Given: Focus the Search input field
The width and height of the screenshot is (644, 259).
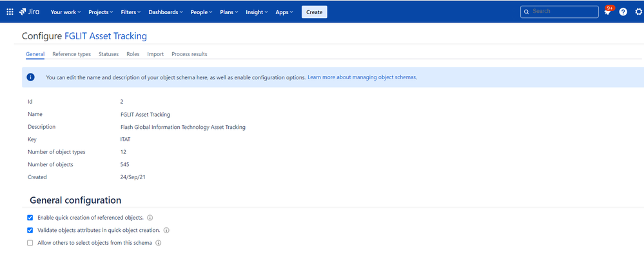Looking at the screenshot, I should click(x=560, y=12).
